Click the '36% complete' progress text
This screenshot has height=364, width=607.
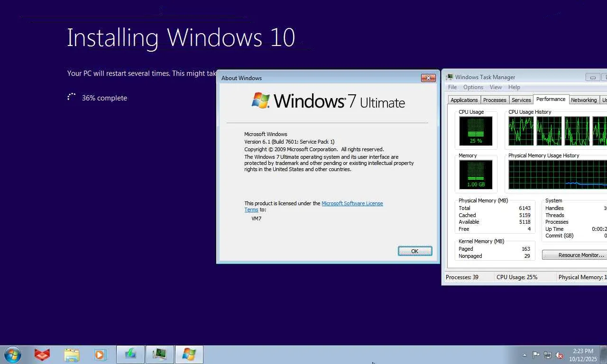[x=104, y=98]
